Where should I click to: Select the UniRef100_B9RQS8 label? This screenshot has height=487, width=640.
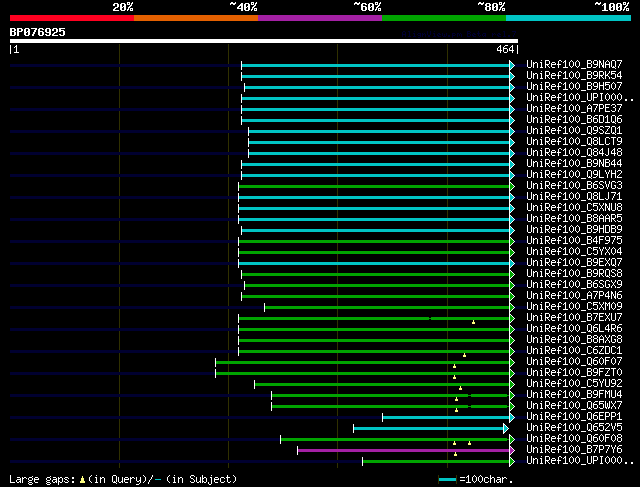[x=574, y=274]
